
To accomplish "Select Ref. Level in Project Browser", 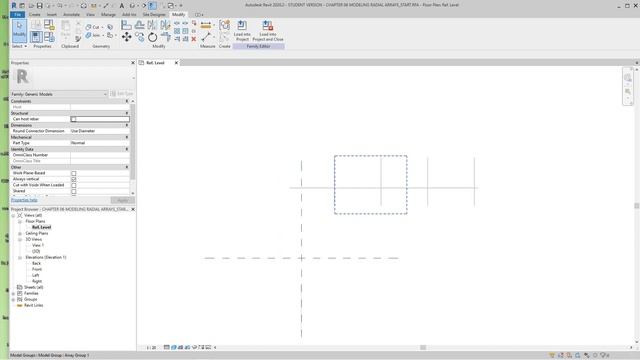I will click(x=42, y=227).
